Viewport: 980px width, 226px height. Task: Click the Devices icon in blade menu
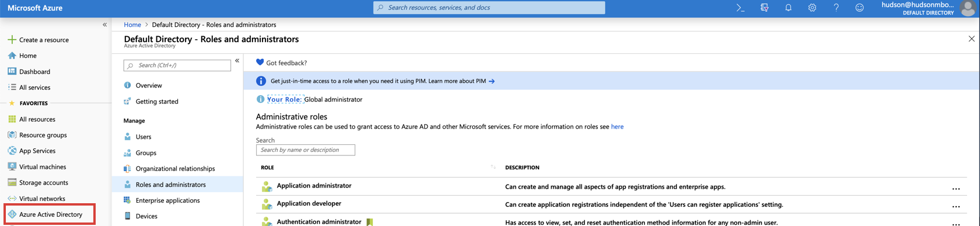[127, 216]
